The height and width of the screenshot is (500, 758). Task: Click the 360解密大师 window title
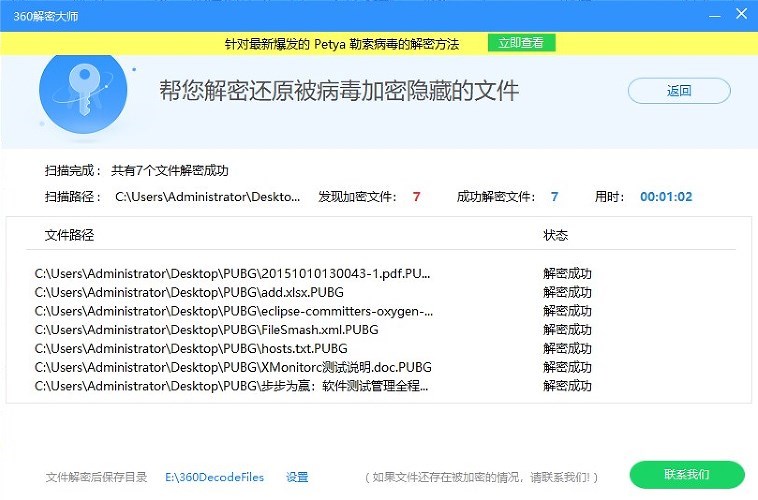point(45,16)
